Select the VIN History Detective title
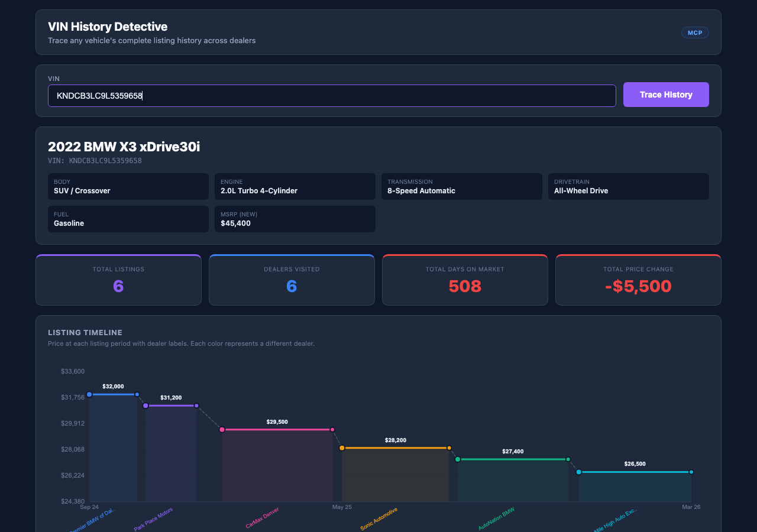 108,27
